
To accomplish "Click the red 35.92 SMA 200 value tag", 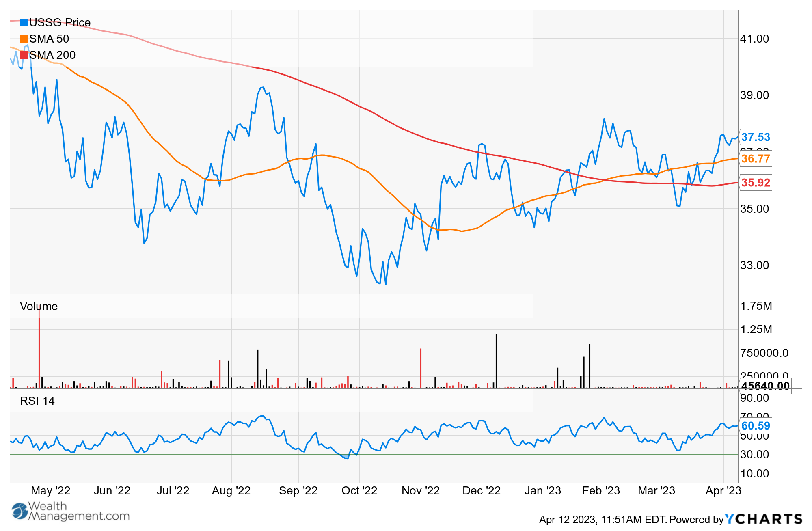I will pyautogui.click(x=755, y=183).
